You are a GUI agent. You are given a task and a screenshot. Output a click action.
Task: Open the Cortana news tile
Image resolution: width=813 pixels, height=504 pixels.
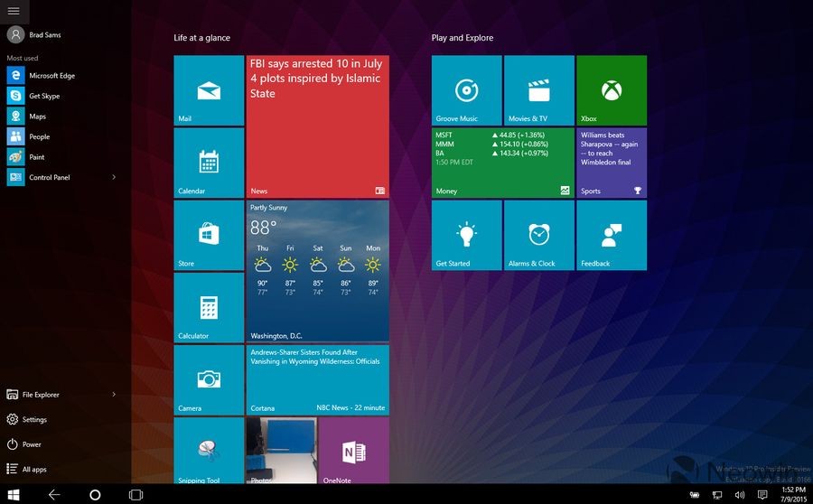(x=318, y=380)
